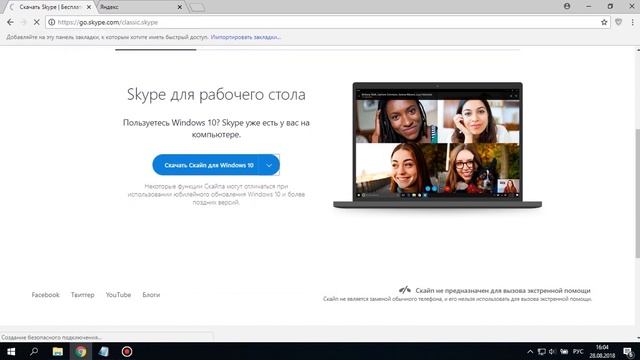Viewport: 640px width, 360px height.
Task: Bookmark this page with the star icon
Action: pos(604,22)
